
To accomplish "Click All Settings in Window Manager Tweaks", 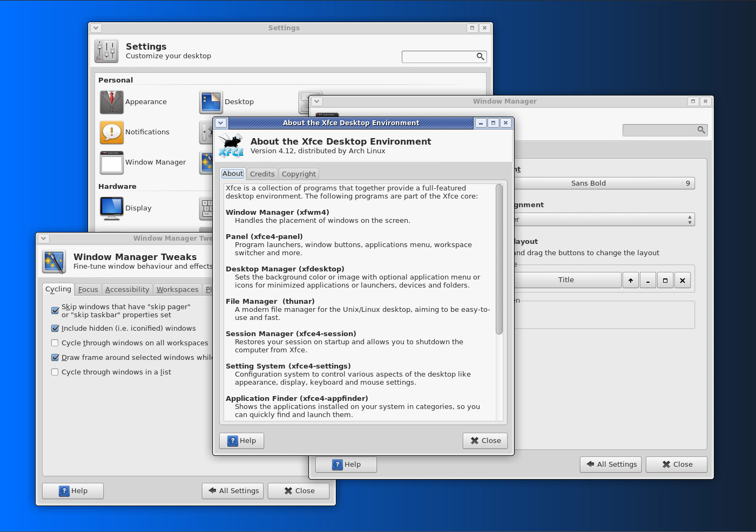I will point(233,491).
